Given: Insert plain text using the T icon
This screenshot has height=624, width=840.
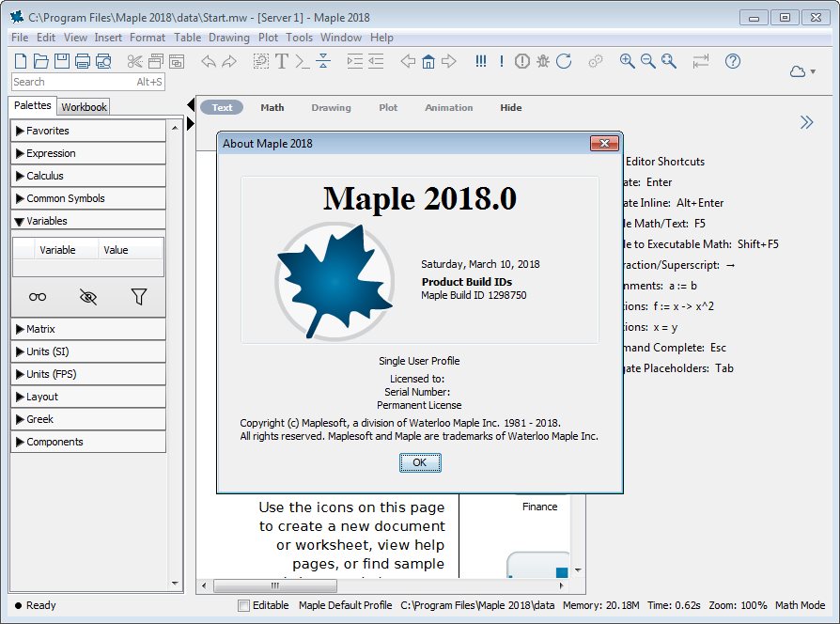Looking at the screenshot, I should pos(281,61).
